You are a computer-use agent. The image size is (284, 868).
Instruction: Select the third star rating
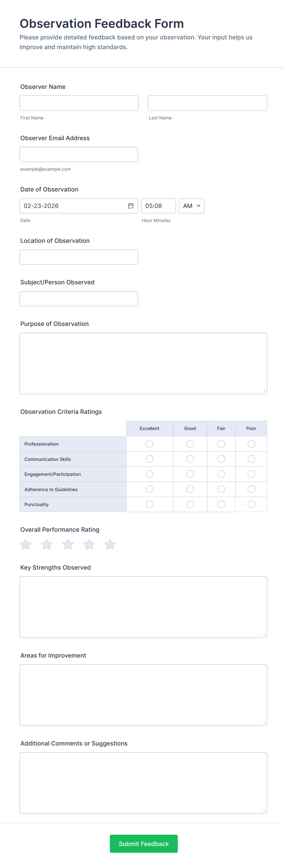(x=68, y=545)
